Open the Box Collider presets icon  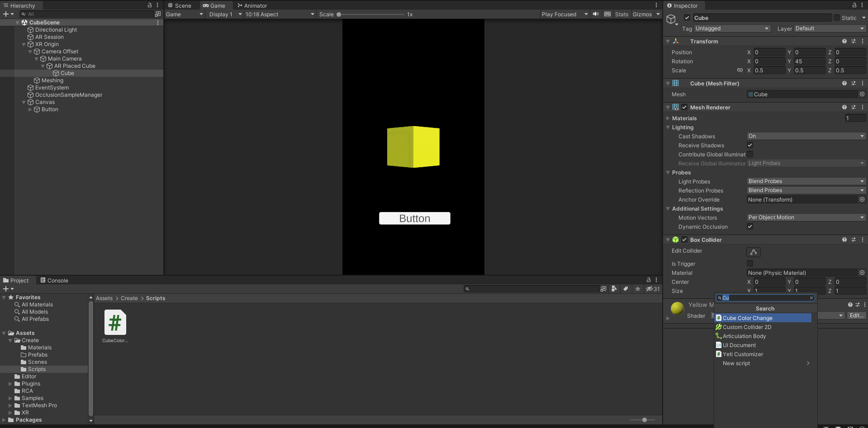854,240
